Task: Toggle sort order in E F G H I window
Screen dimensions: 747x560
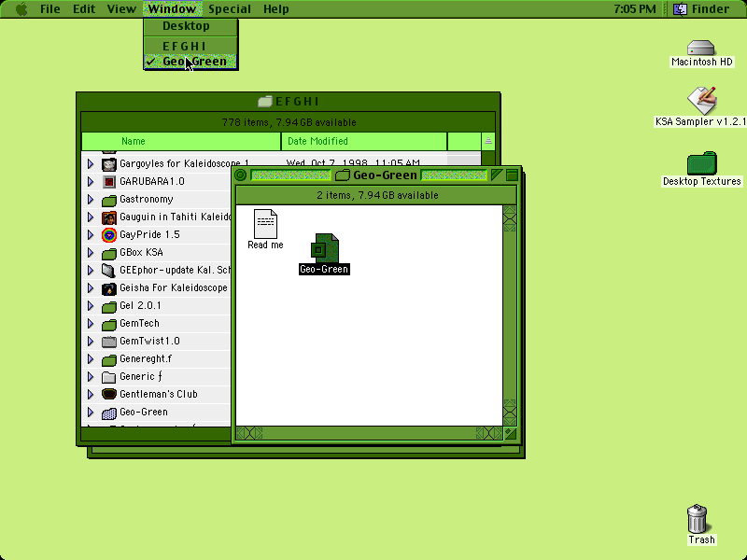Action: point(488,142)
